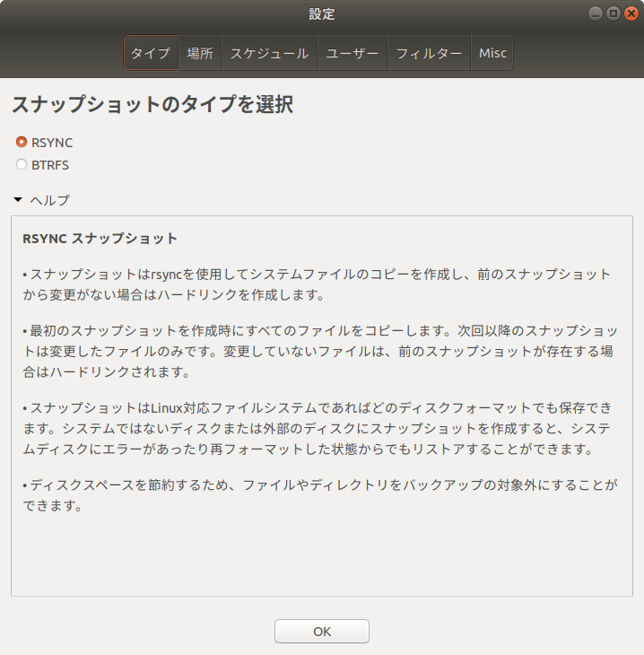
Task: Click the help paragraph about 節約するため
Action: pos(320,495)
